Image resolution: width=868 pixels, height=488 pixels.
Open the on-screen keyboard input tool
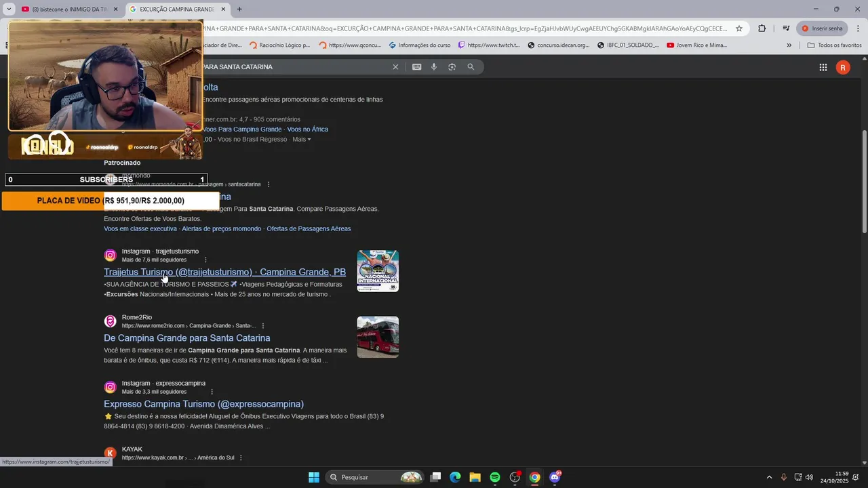[416, 67]
